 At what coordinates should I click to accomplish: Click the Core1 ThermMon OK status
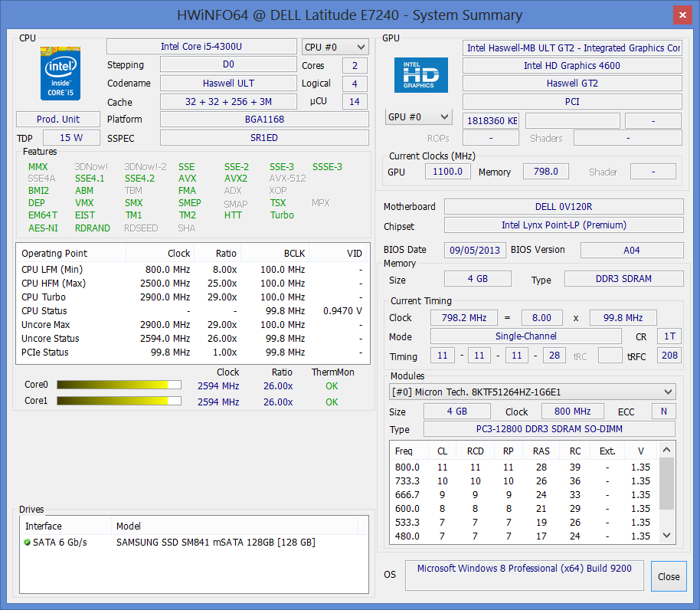click(332, 402)
